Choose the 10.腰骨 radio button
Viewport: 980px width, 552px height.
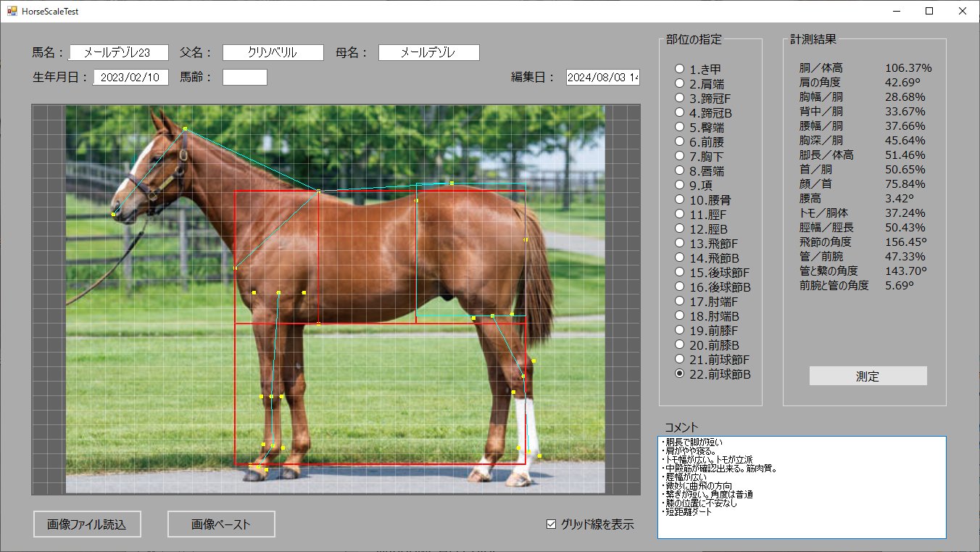point(680,199)
